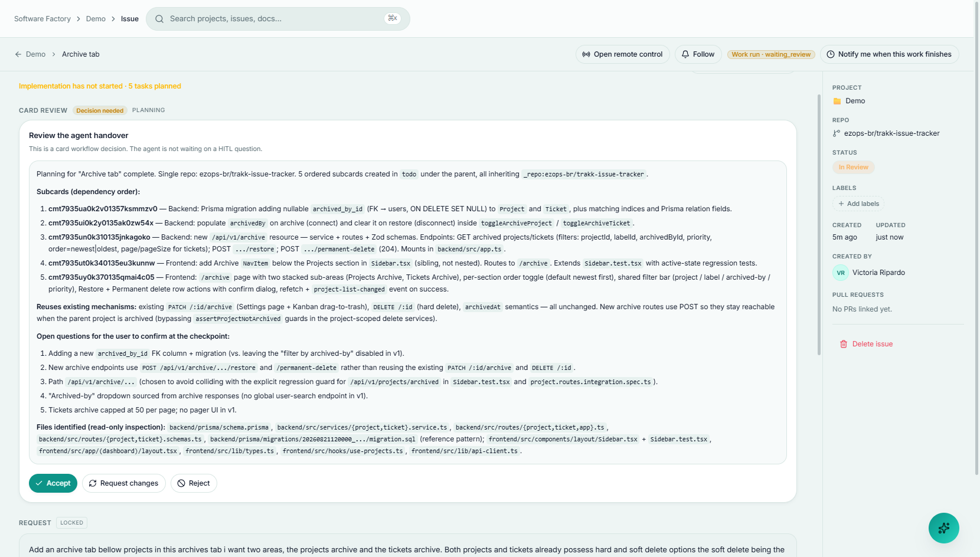Screen dimensions: 980x557
Task: Navigate to Demo in top breadcrumb
Action: point(96,19)
